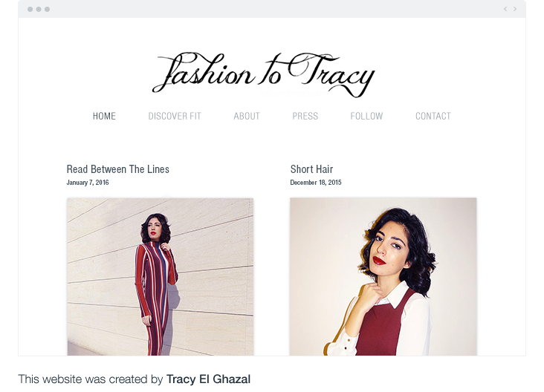Go to the DISCOVER FIT page
The width and height of the screenshot is (544, 392).
[175, 116]
